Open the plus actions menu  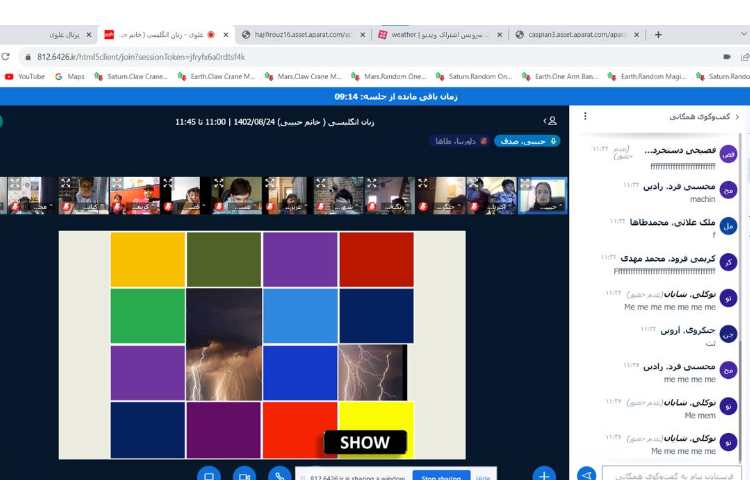(x=543, y=474)
